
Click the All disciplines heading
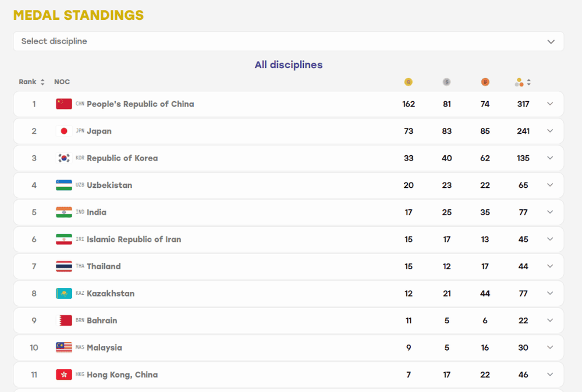tap(289, 65)
